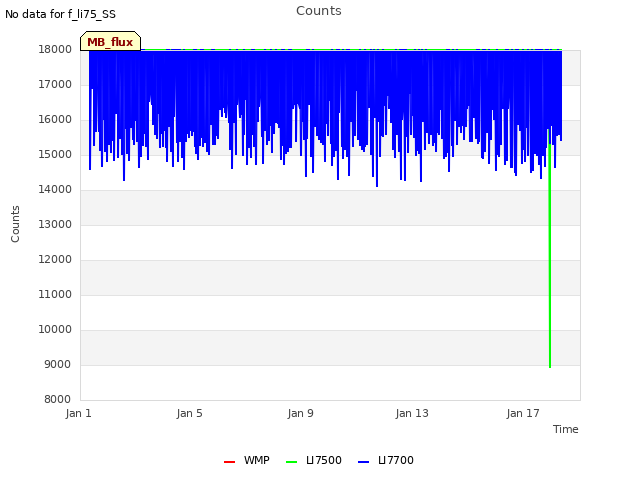Image resolution: width=640 pixels, height=480 pixels.
Task: Click the 8000 y-axis tick label
Action: (x=58, y=400)
